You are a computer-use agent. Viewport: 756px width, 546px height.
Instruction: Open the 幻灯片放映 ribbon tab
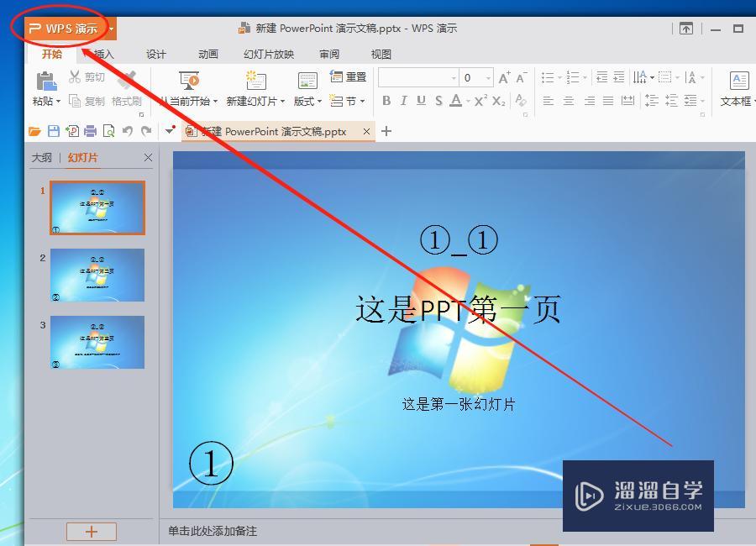(269, 55)
